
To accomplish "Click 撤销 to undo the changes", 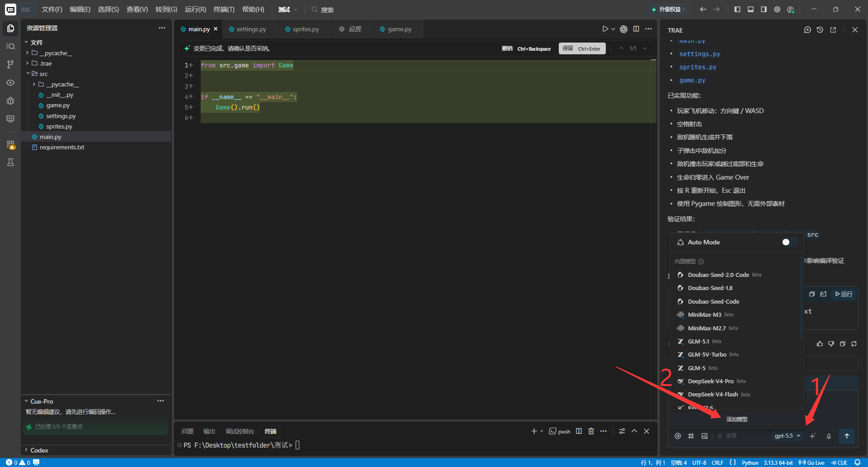I will pyautogui.click(x=526, y=48).
